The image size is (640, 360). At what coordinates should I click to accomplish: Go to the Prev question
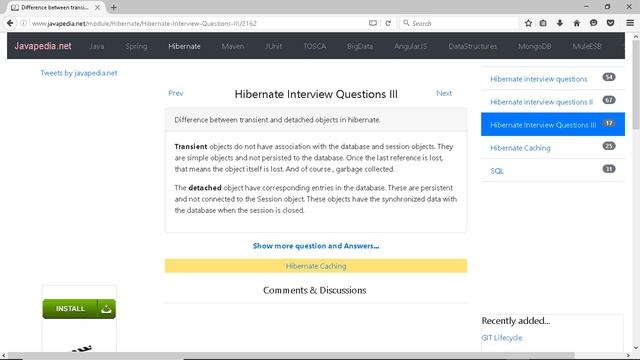(x=176, y=93)
